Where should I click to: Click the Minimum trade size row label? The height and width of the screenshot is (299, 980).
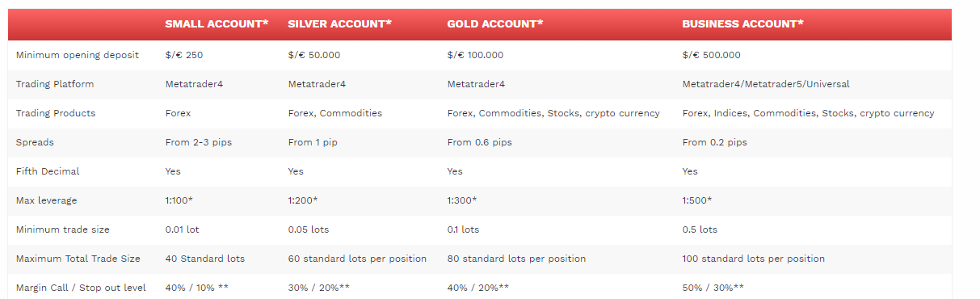click(63, 230)
